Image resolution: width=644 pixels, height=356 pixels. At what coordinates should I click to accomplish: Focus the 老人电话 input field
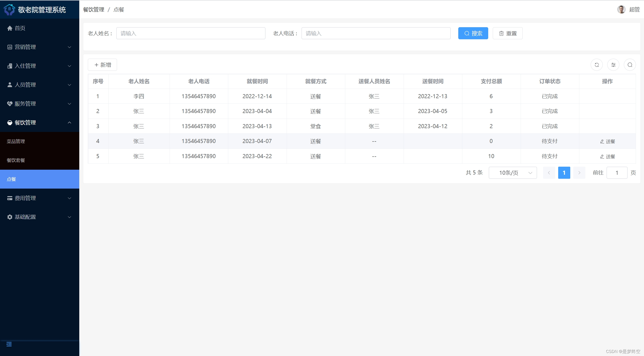376,33
